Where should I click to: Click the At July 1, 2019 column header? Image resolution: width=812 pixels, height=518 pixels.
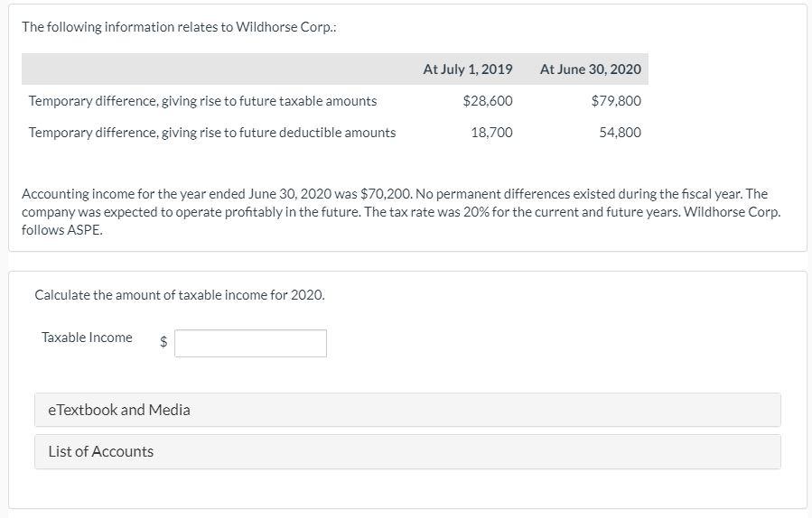pos(468,69)
